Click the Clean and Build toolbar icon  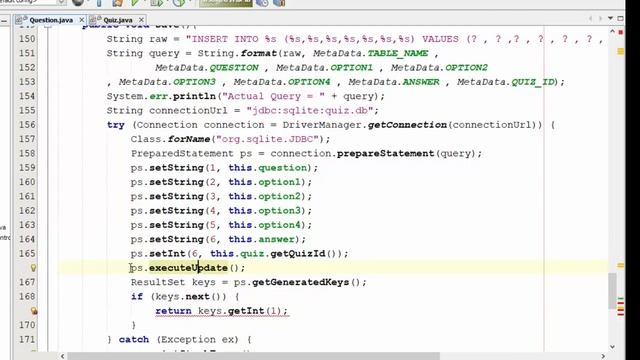point(117,3)
